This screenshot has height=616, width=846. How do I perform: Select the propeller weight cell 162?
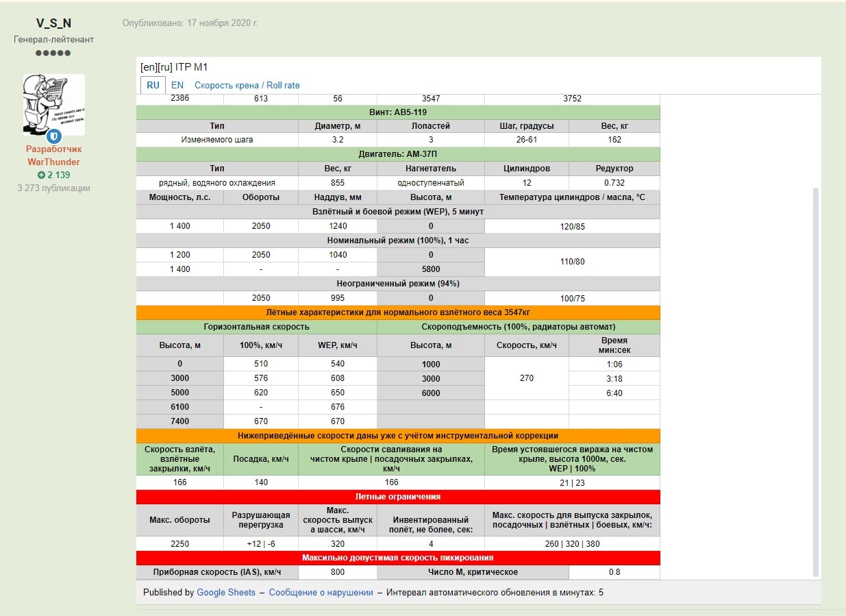coord(614,140)
